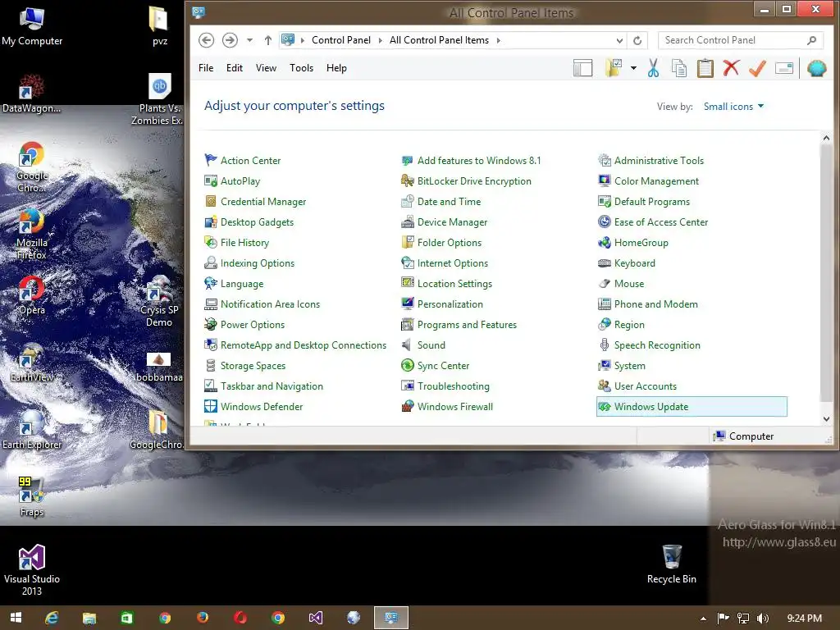Viewport: 840px width, 630px height.
Task: Click the Windows Defender icon
Action: (211, 407)
